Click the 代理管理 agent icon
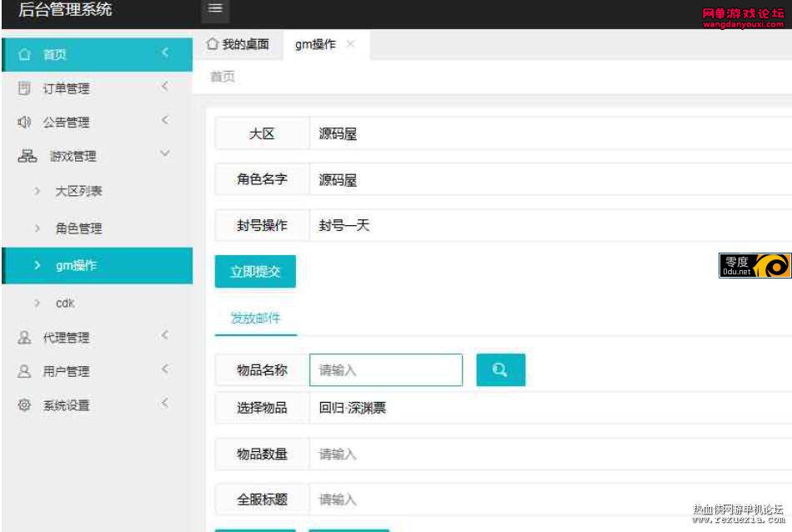792x532 pixels. coord(24,337)
